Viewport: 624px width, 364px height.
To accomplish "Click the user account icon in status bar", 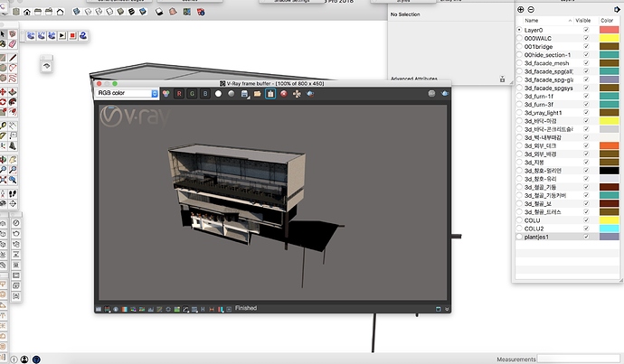I will pyautogui.click(x=24, y=359).
